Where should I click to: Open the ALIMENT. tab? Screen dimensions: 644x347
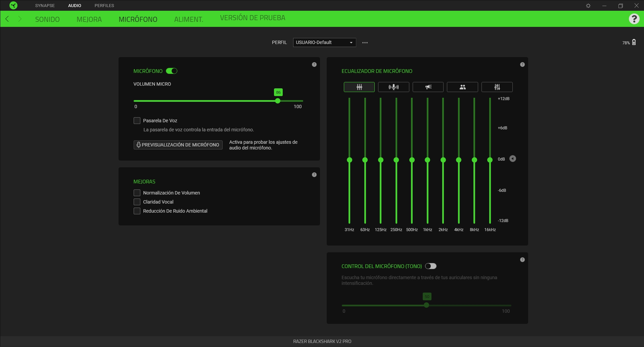(x=189, y=19)
